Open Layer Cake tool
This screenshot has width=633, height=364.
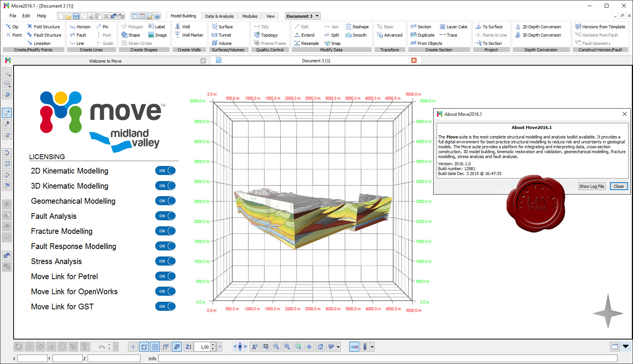(x=453, y=27)
